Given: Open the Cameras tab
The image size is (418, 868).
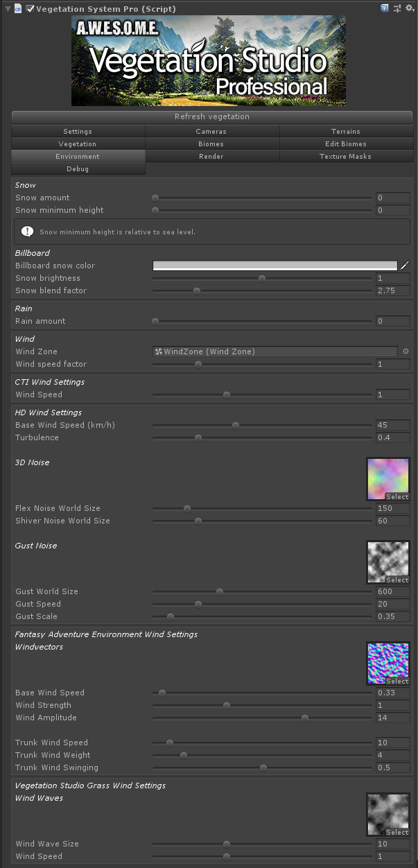Looking at the screenshot, I should (211, 131).
